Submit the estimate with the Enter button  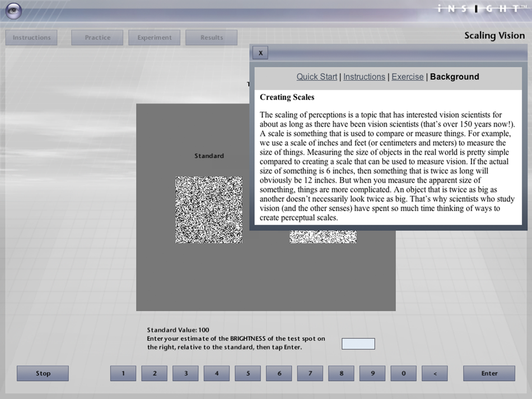point(489,373)
